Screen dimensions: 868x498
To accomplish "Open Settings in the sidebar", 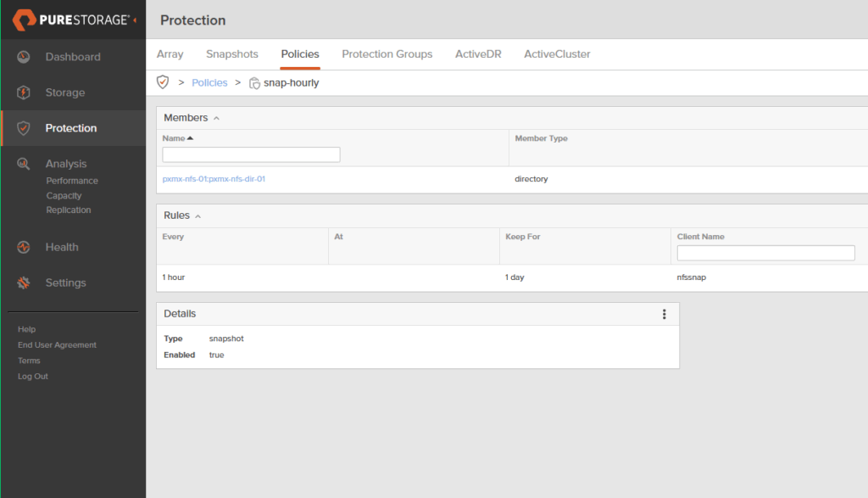I will coord(66,283).
